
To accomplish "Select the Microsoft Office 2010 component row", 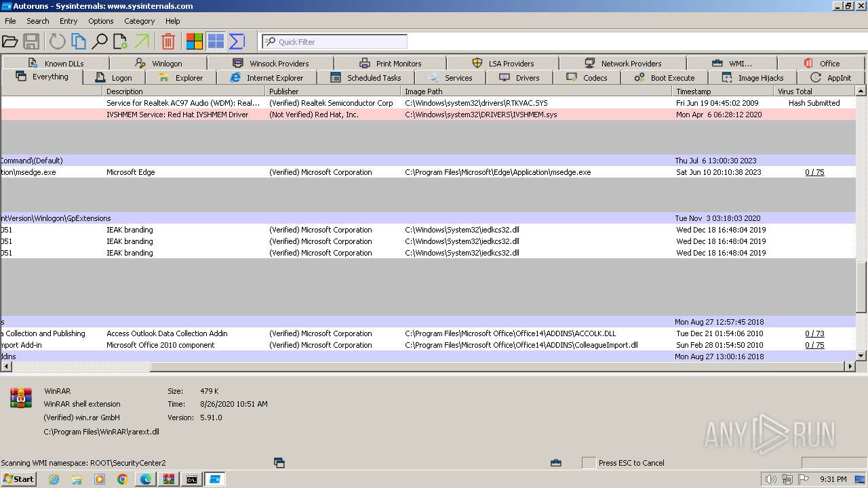I will coord(428,345).
